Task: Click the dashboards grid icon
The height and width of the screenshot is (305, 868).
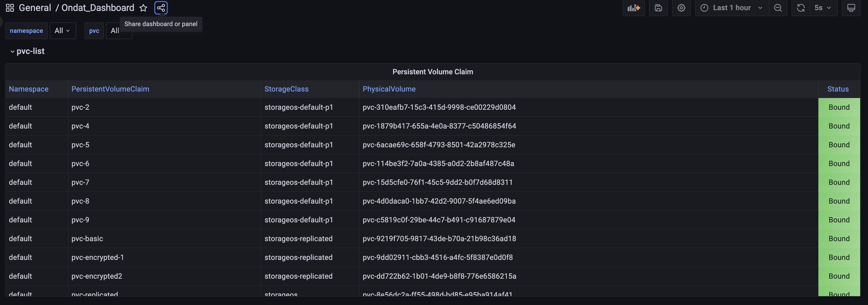Action: click(10, 8)
